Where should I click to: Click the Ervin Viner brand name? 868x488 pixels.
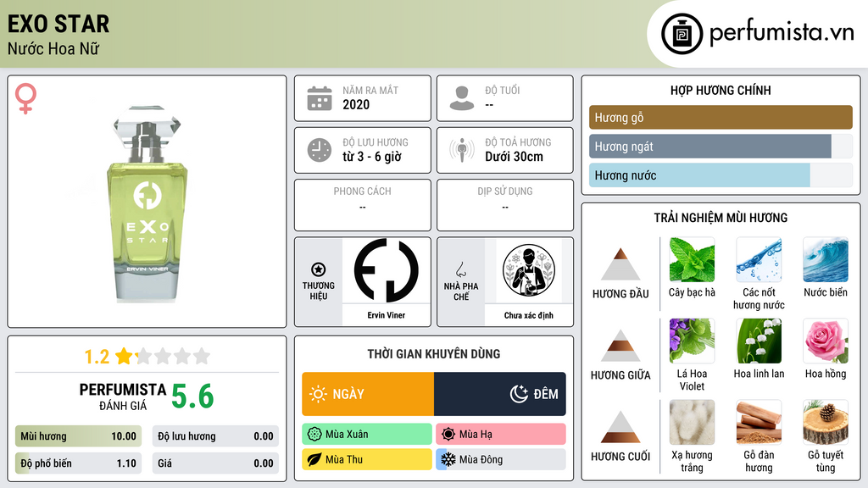tap(387, 315)
